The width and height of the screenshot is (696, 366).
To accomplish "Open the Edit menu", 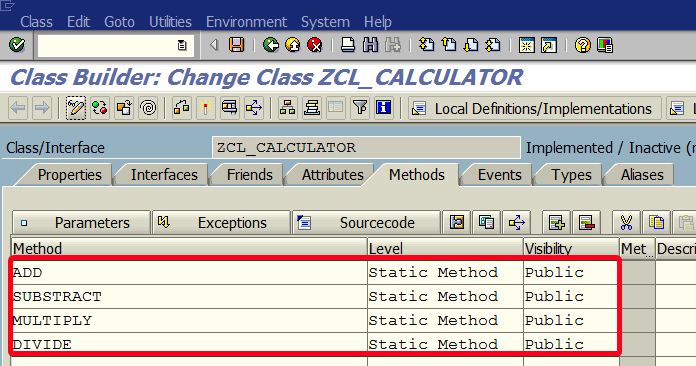I will [79, 22].
